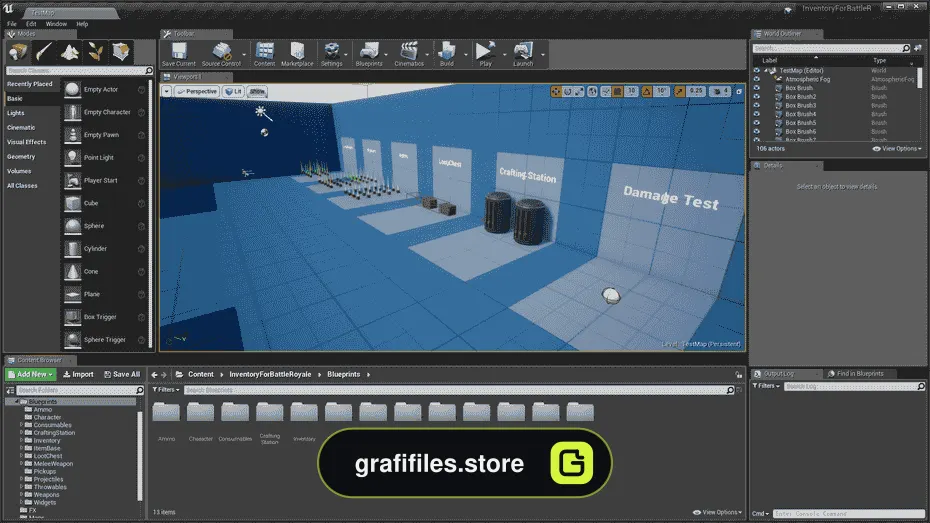Toggle viewport grid snapping button
The height and width of the screenshot is (523, 930).
tap(617, 91)
